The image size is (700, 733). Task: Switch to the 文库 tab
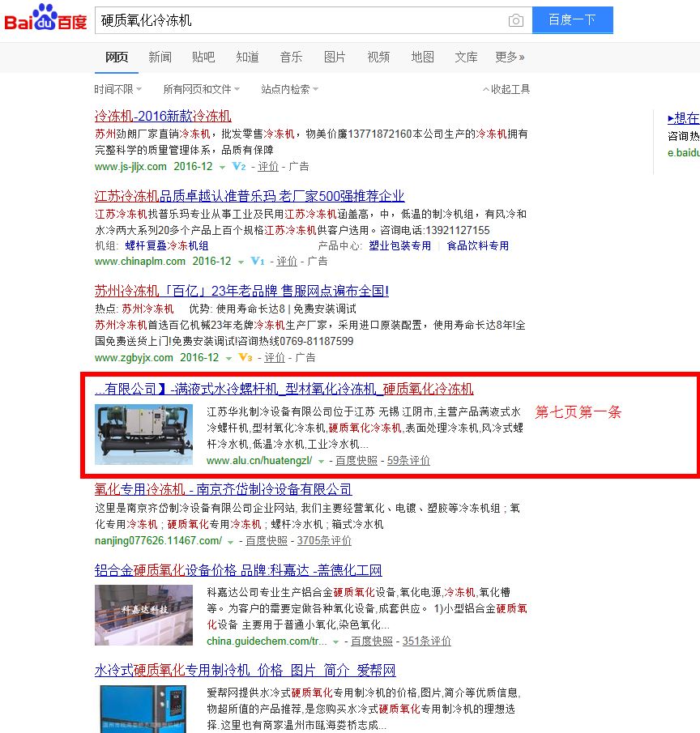pos(466,57)
